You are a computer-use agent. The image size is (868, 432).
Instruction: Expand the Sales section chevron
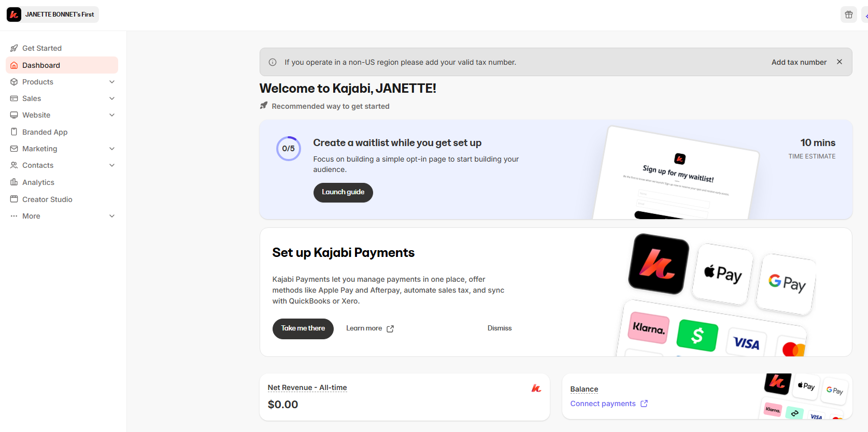[x=112, y=98]
